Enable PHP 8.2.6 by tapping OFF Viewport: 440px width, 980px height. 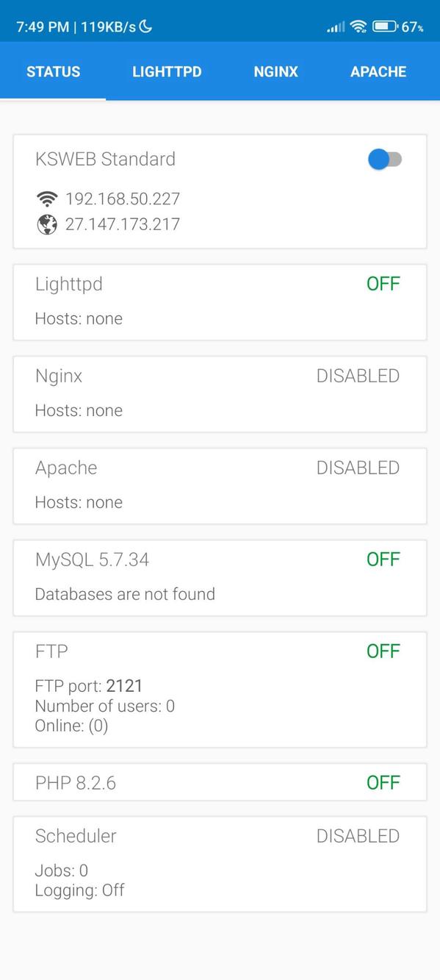click(x=383, y=782)
